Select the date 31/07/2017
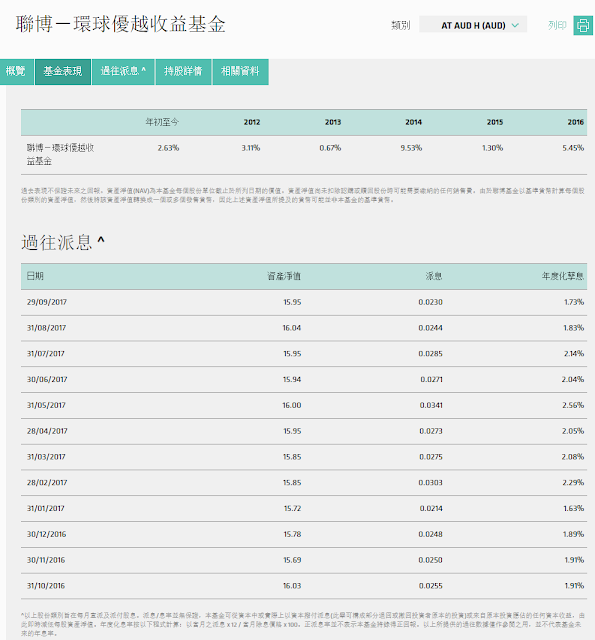Image resolution: width=595 pixels, height=640 pixels. 46,353
